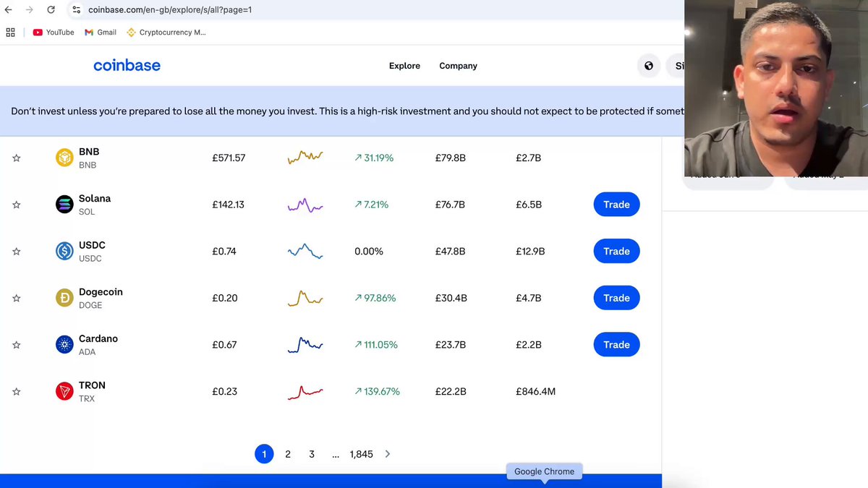Trade Dogecoin

point(616,298)
